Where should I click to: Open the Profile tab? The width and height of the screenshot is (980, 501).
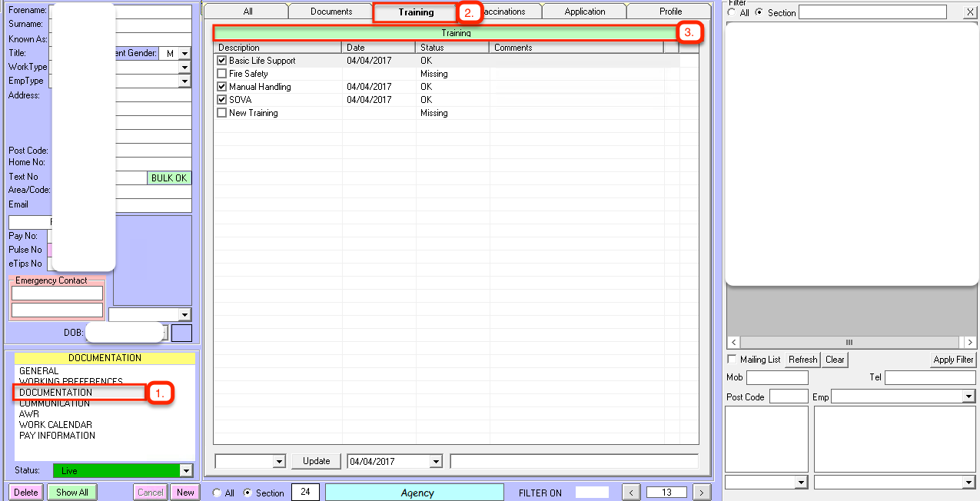point(670,12)
